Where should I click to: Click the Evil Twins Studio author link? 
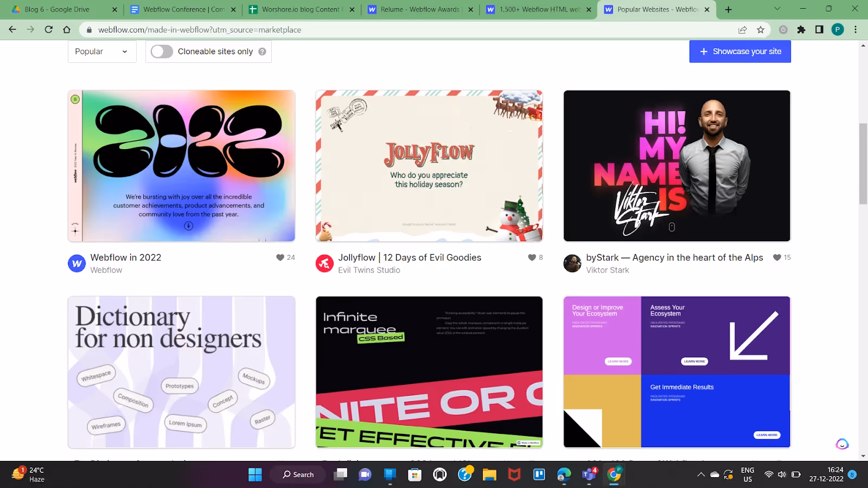369,270
